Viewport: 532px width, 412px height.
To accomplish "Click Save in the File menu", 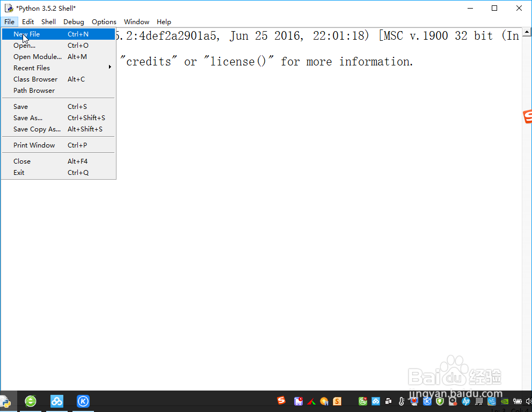I will [59, 106].
